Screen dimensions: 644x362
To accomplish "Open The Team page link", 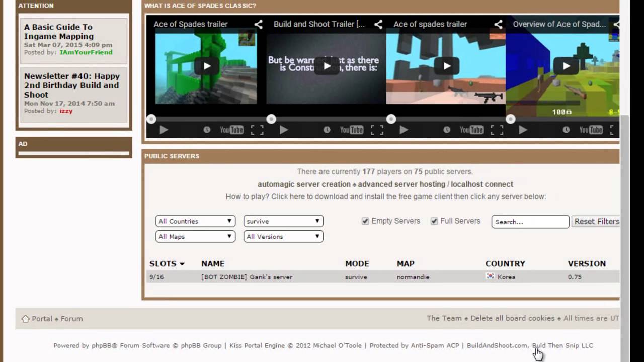I will [444, 318].
